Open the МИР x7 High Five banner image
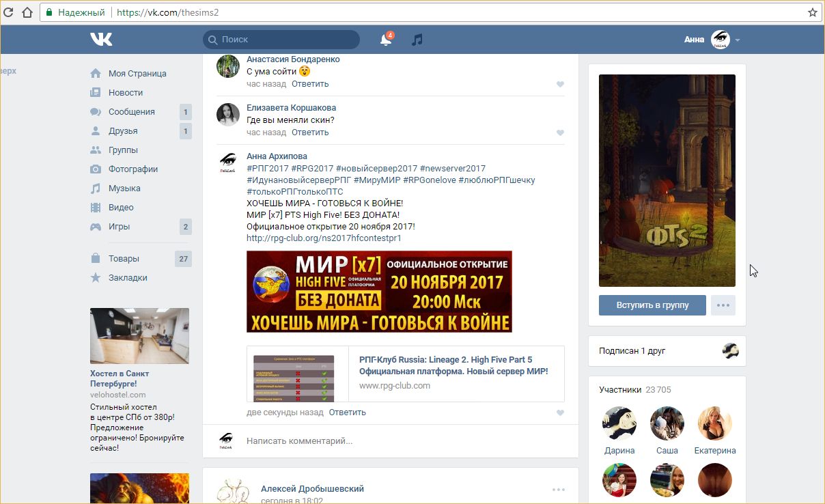 point(379,292)
